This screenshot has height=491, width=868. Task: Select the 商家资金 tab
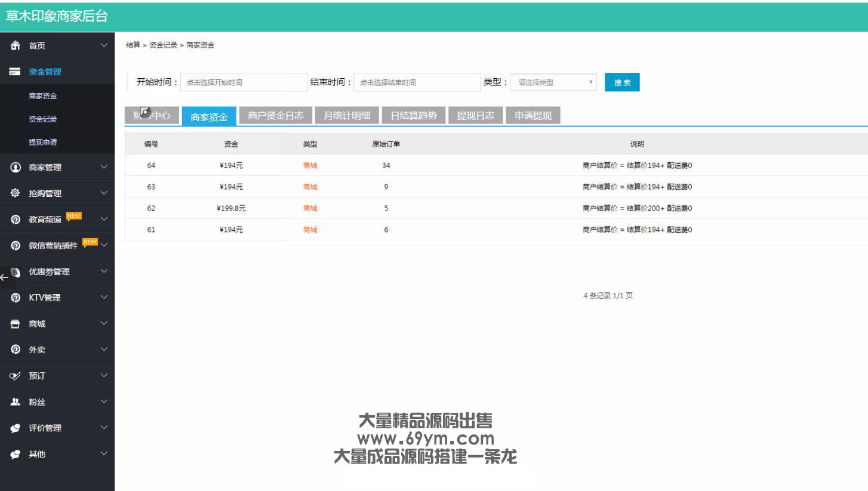tap(209, 117)
